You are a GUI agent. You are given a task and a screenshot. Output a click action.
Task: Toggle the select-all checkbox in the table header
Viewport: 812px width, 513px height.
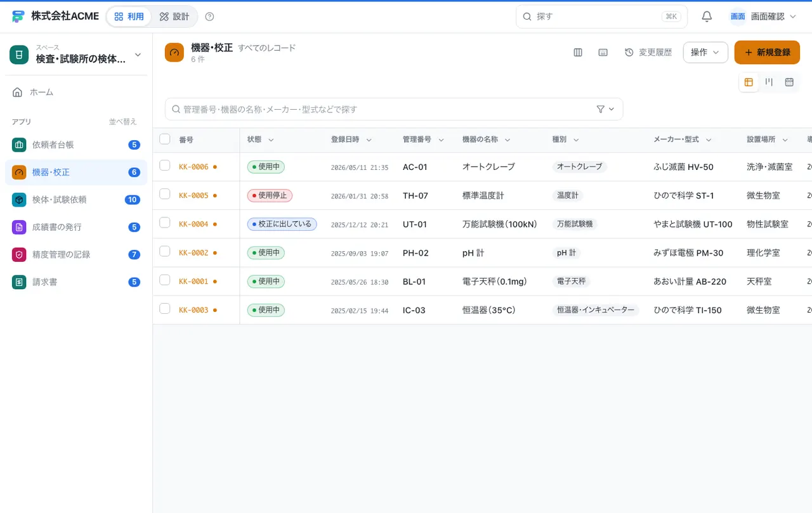tap(165, 139)
